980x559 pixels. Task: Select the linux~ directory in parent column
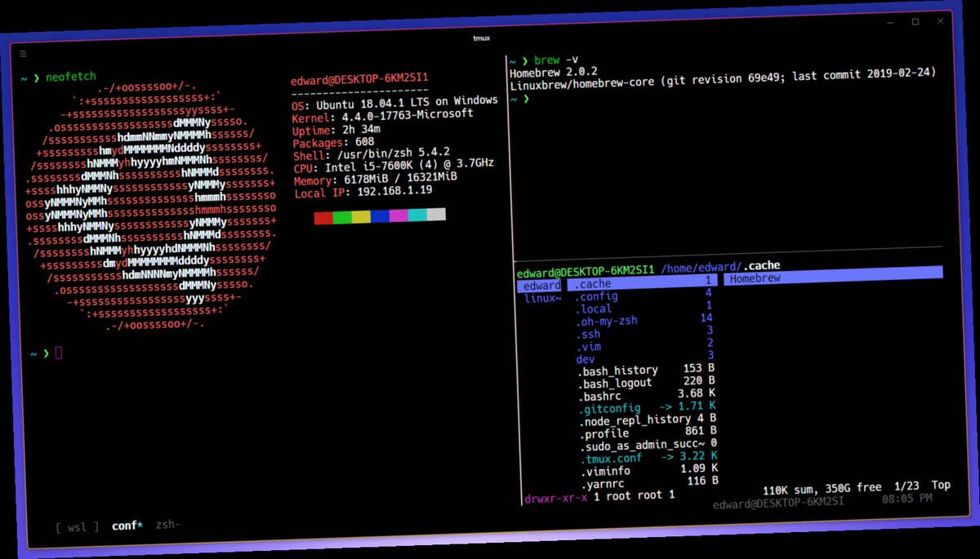(x=543, y=298)
